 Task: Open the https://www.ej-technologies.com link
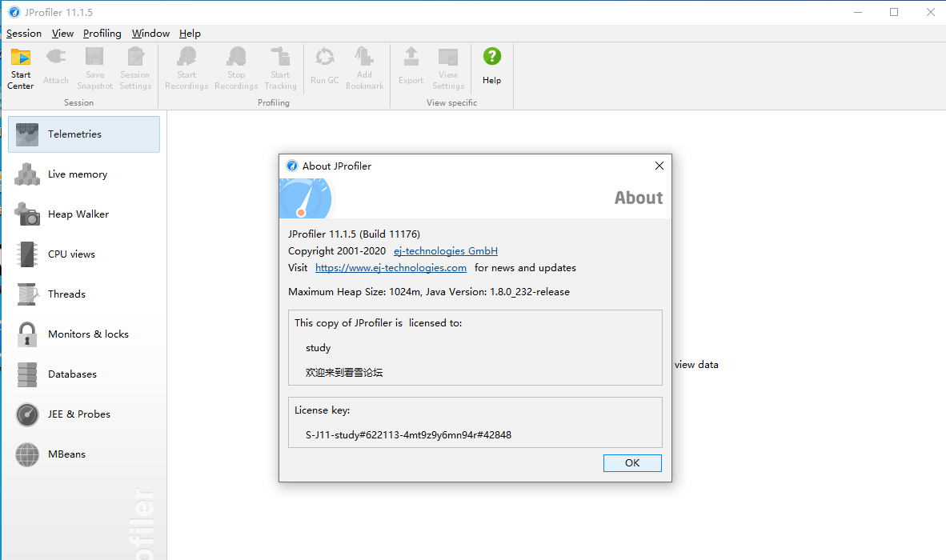pos(391,268)
